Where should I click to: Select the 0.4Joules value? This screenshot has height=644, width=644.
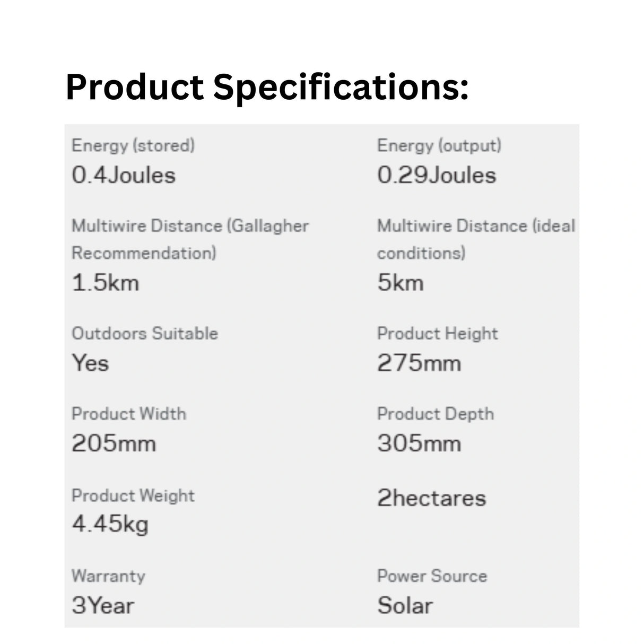[x=124, y=175]
